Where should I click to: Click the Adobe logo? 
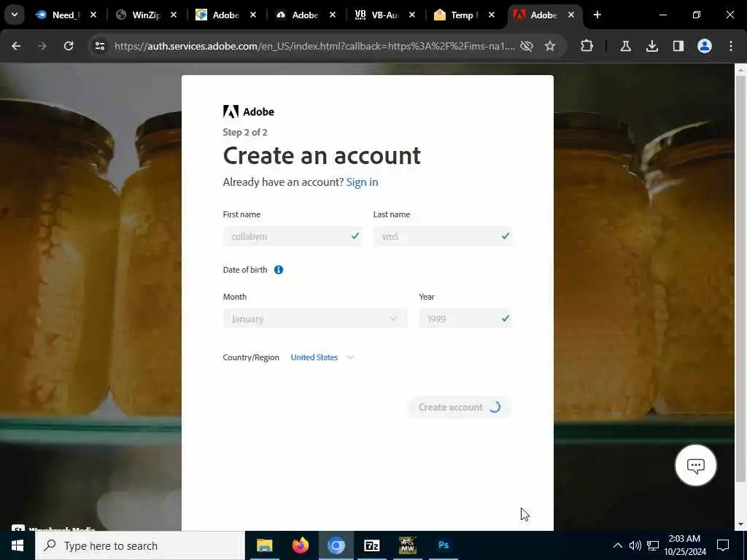coord(249,112)
